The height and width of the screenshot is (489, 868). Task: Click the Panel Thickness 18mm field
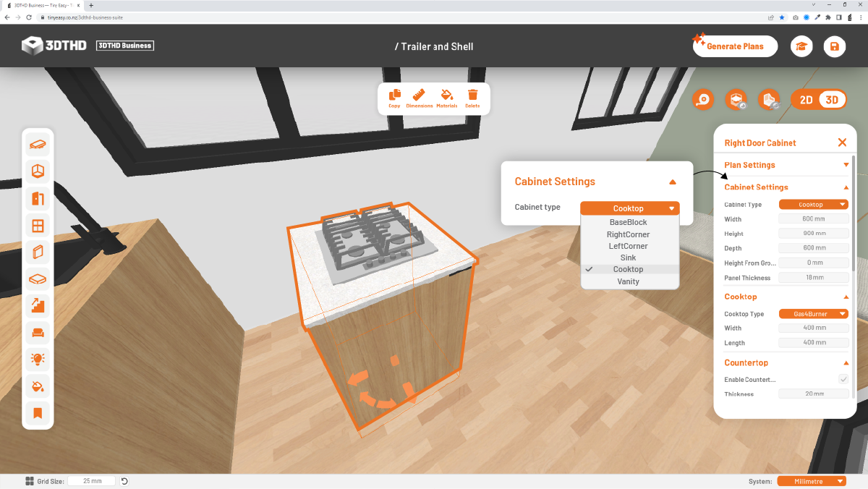pyautogui.click(x=813, y=278)
